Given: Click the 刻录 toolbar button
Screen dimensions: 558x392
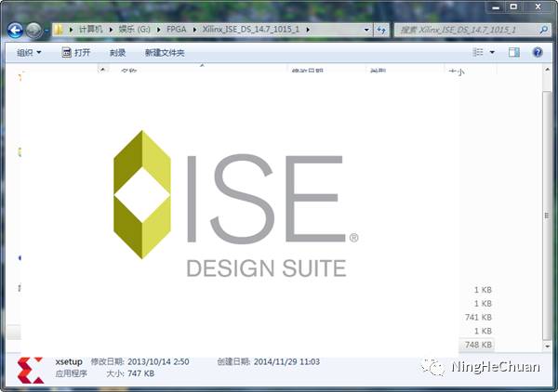Looking at the screenshot, I should (x=118, y=53).
